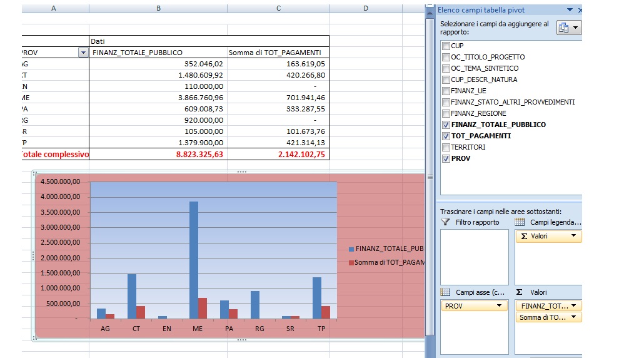Uncheck the TOT_PAGAMENTI field checkbox
This screenshot has width=644, height=358.
pos(446,136)
